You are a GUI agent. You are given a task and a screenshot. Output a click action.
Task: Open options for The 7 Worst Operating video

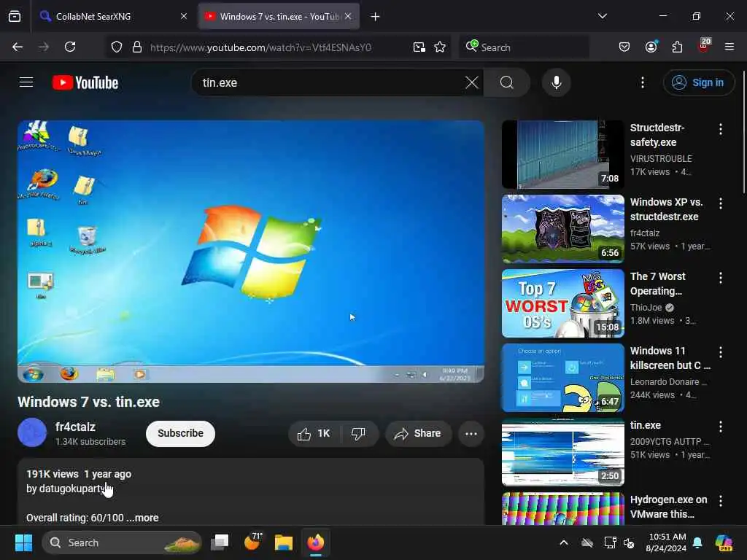click(x=720, y=278)
